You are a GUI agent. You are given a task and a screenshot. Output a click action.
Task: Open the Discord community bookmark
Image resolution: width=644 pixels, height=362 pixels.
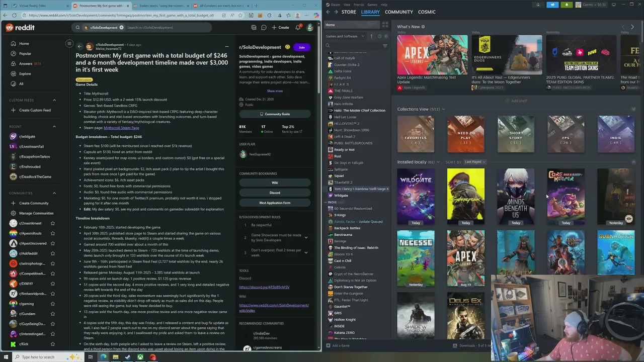click(275, 193)
